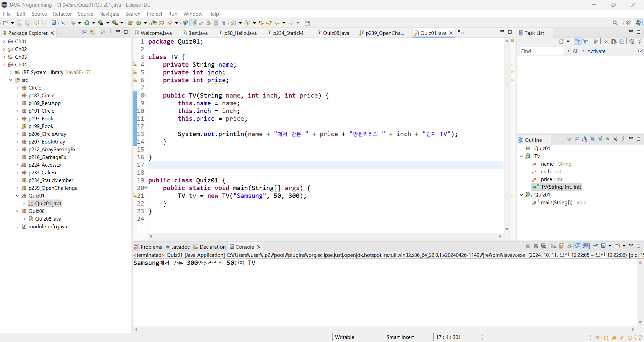This screenshot has width=644, height=342.
Task: Toggle Hide Non-Public Members in Outline
Action: (x=608, y=139)
